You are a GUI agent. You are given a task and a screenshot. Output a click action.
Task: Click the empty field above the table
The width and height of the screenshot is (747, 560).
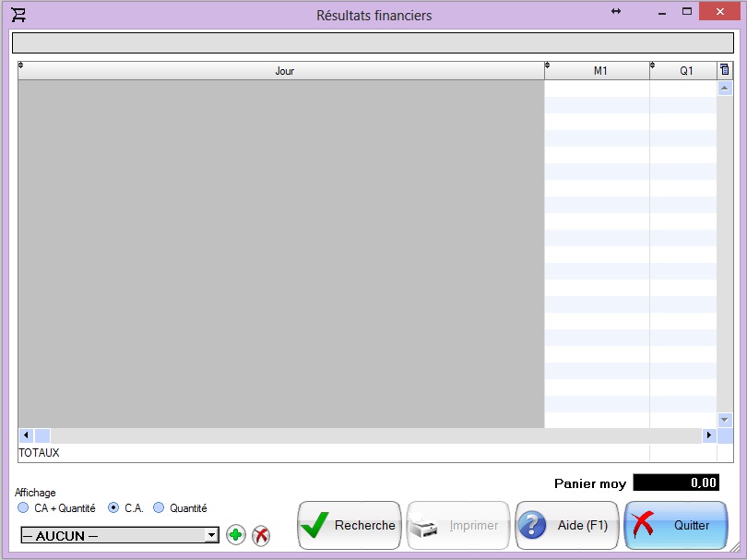click(x=373, y=43)
